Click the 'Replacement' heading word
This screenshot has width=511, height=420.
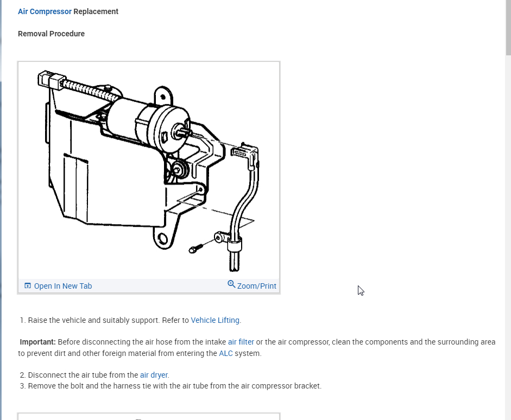96,11
